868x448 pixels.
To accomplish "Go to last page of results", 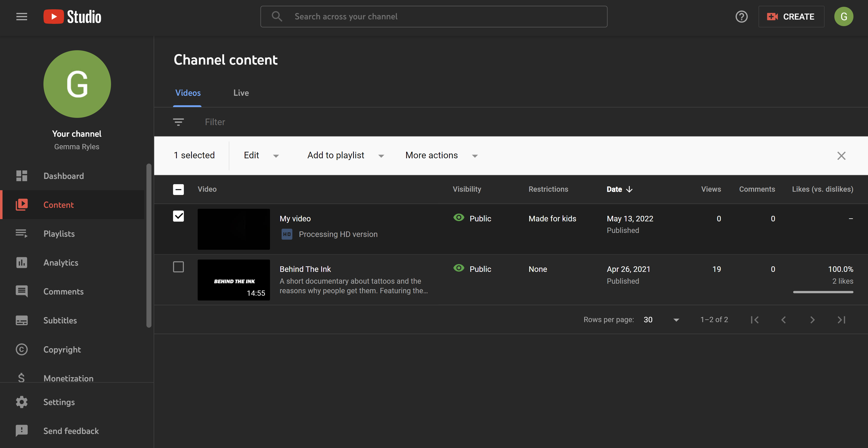I will pyautogui.click(x=841, y=320).
